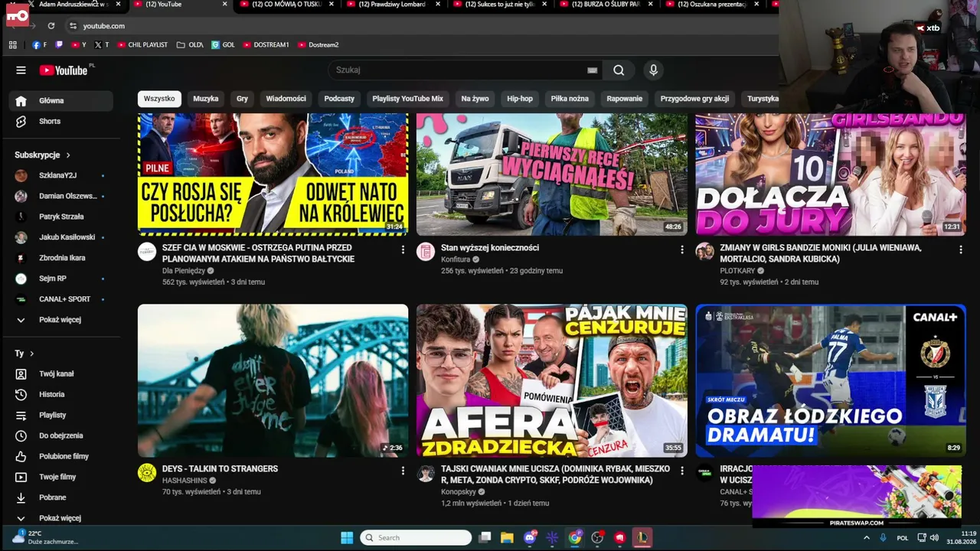The width and height of the screenshot is (980, 551).
Task: Select the Muzyka filter chip
Action: (x=205, y=99)
